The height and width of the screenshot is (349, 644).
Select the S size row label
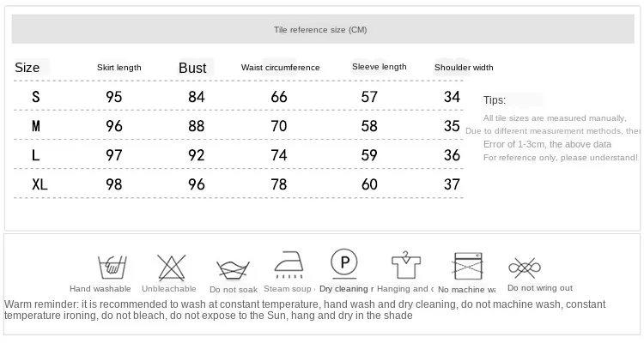[36, 97]
